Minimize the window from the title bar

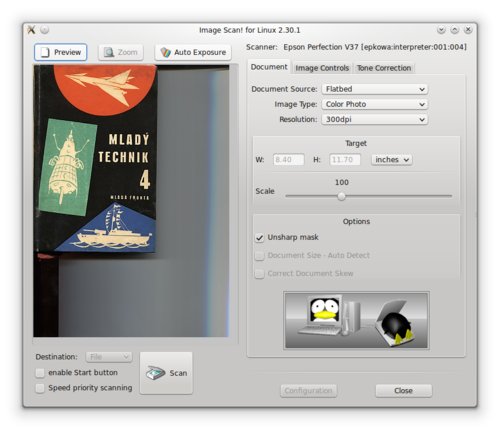(441, 30)
